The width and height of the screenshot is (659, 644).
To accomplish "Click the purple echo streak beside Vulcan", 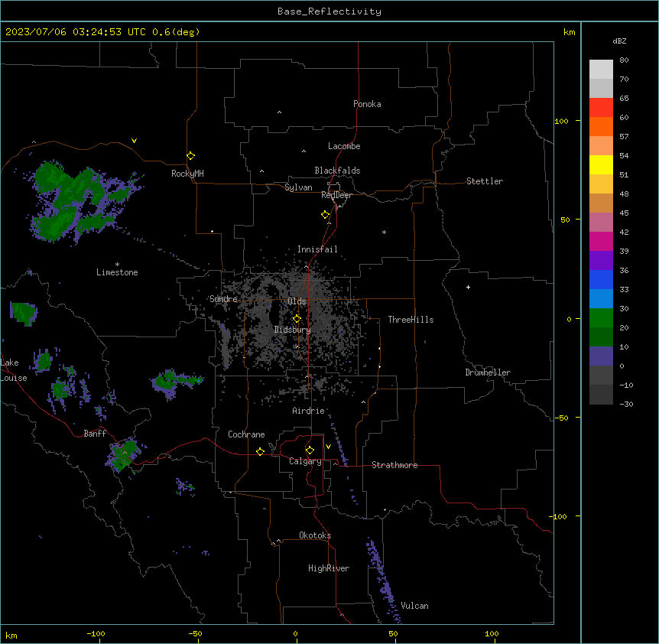I will (x=383, y=580).
